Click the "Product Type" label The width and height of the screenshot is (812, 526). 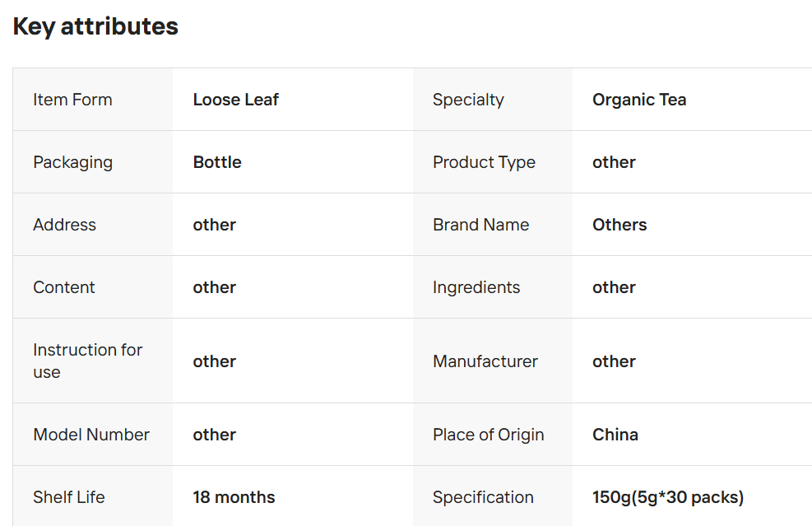484,162
